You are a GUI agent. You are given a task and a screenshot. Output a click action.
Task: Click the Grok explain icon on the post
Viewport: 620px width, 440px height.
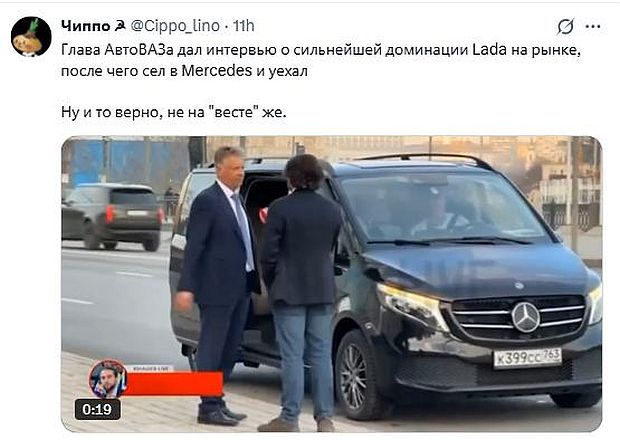click(565, 27)
